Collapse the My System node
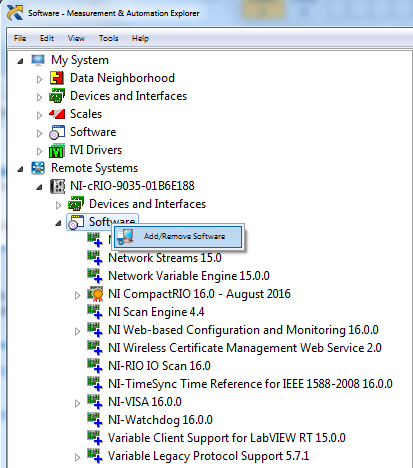This screenshot has height=468, width=413. (21, 61)
